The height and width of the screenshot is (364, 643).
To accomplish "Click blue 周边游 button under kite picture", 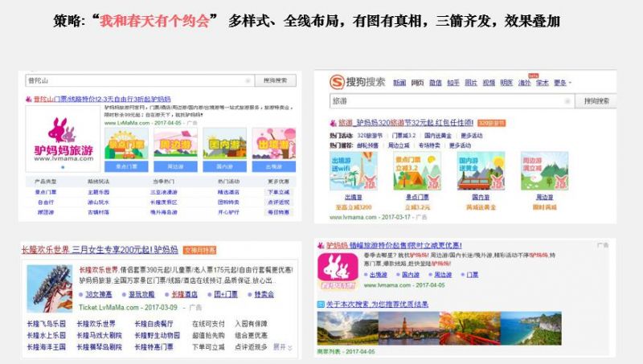I will click(x=175, y=166).
